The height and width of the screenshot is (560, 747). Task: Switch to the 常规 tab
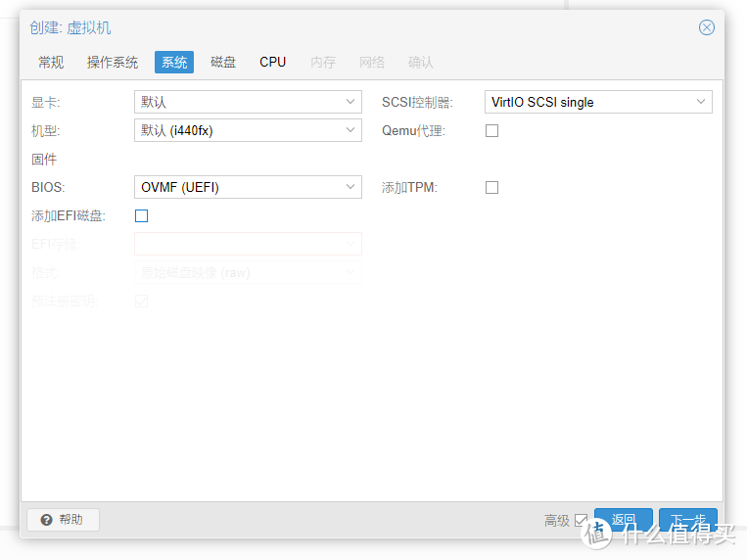click(x=51, y=62)
